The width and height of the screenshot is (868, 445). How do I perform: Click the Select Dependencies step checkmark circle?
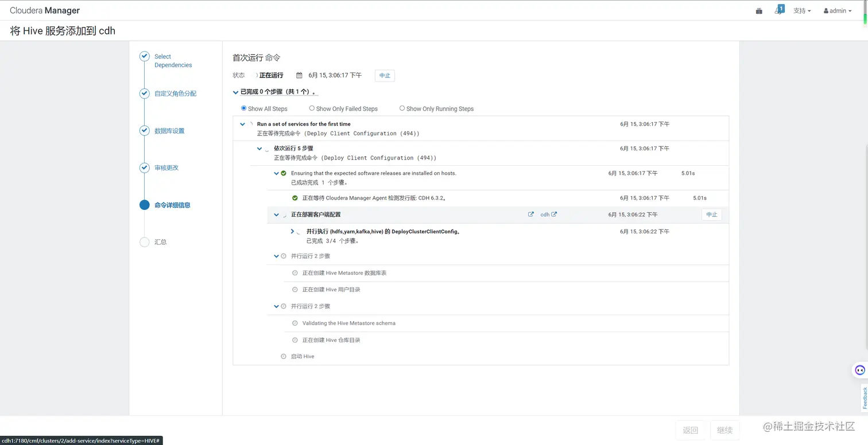(x=145, y=56)
